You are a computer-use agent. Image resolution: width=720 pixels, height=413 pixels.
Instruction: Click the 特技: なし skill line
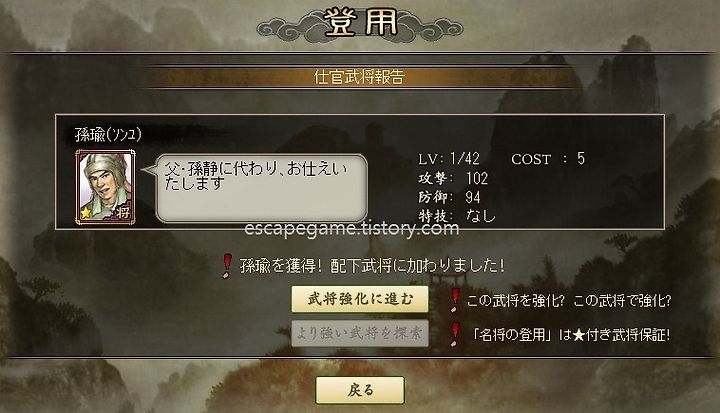457,215
